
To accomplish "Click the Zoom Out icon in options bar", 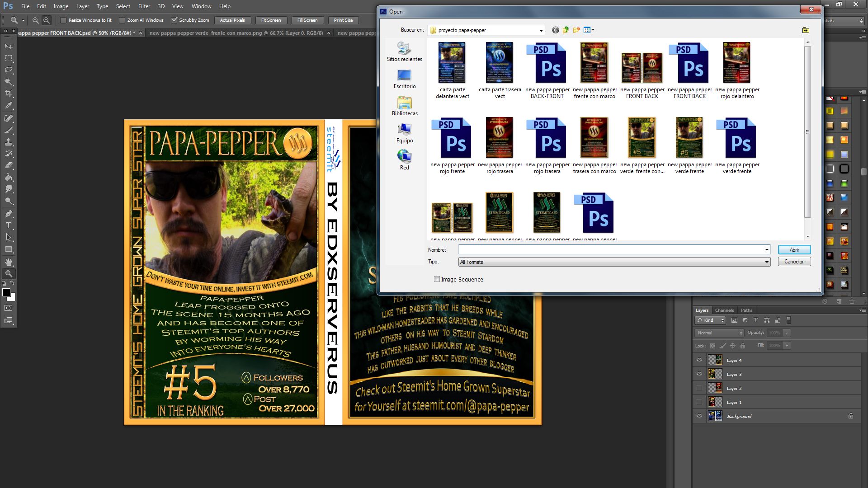I will 47,20.
